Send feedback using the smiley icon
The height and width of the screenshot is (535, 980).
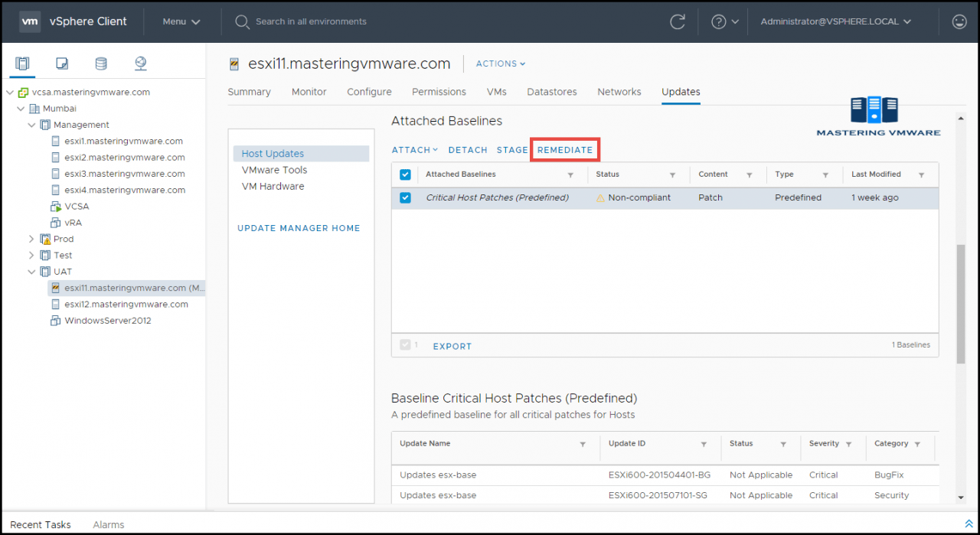[x=959, y=21]
